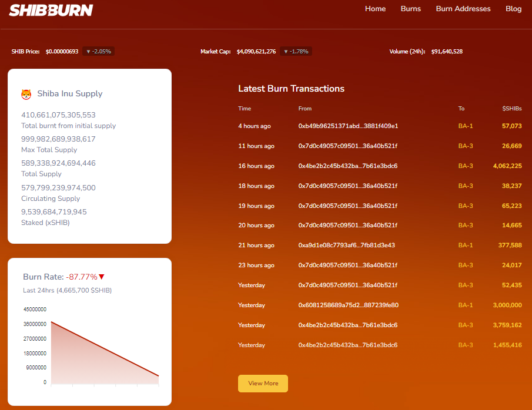Open the Home nav link

tap(375, 9)
